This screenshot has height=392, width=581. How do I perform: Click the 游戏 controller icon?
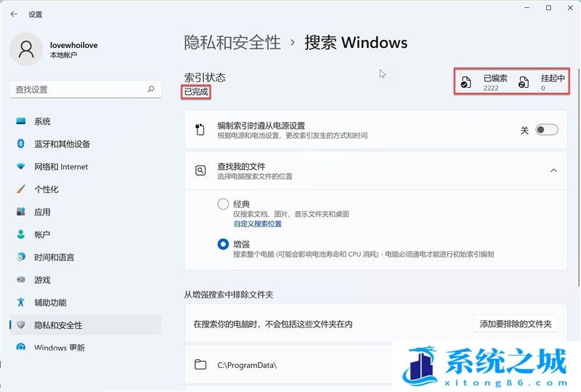[x=21, y=279]
